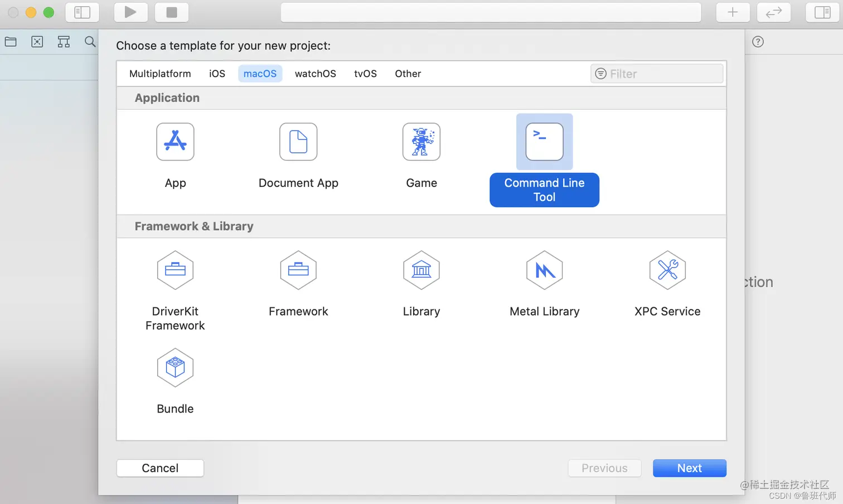Image resolution: width=843 pixels, height=504 pixels.
Task: Select the Document App template
Action: click(x=298, y=142)
